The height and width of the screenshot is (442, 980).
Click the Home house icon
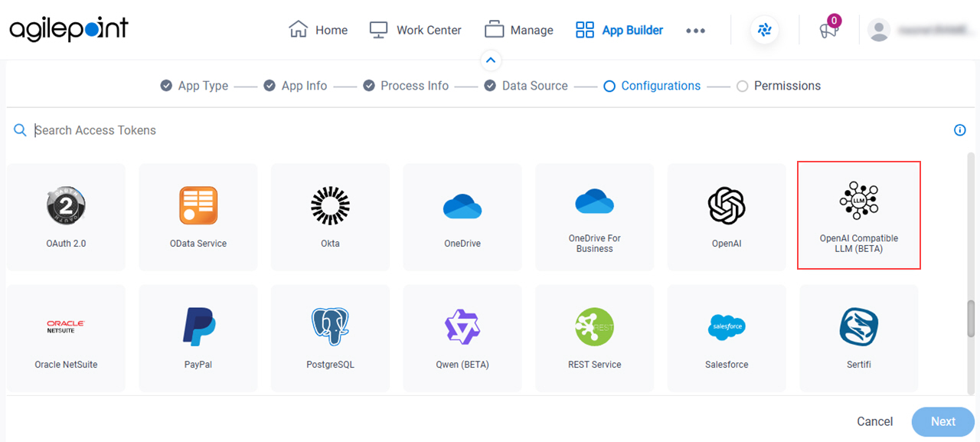click(x=298, y=30)
